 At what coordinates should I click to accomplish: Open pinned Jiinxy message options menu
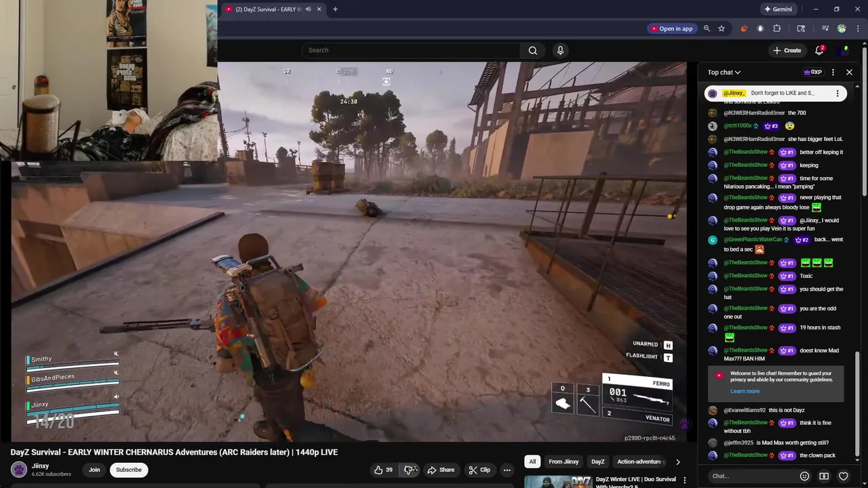click(x=837, y=94)
